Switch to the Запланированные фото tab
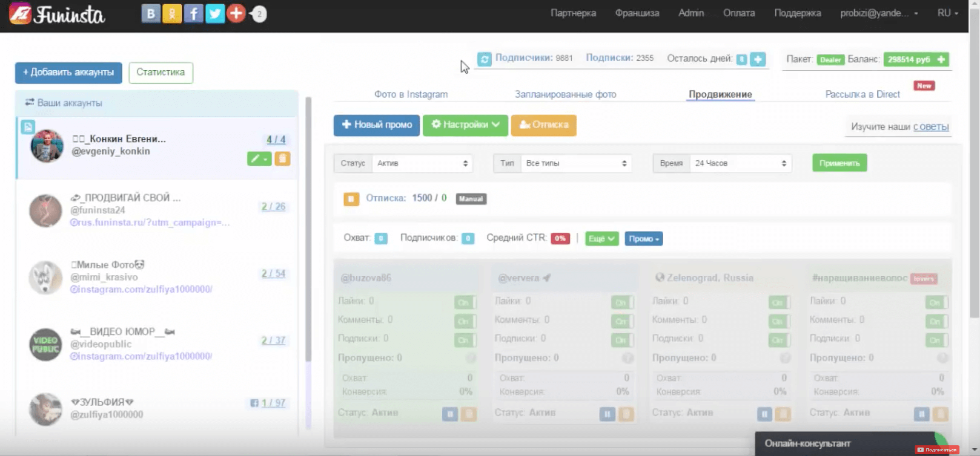Image resolution: width=980 pixels, height=456 pixels. click(x=565, y=94)
